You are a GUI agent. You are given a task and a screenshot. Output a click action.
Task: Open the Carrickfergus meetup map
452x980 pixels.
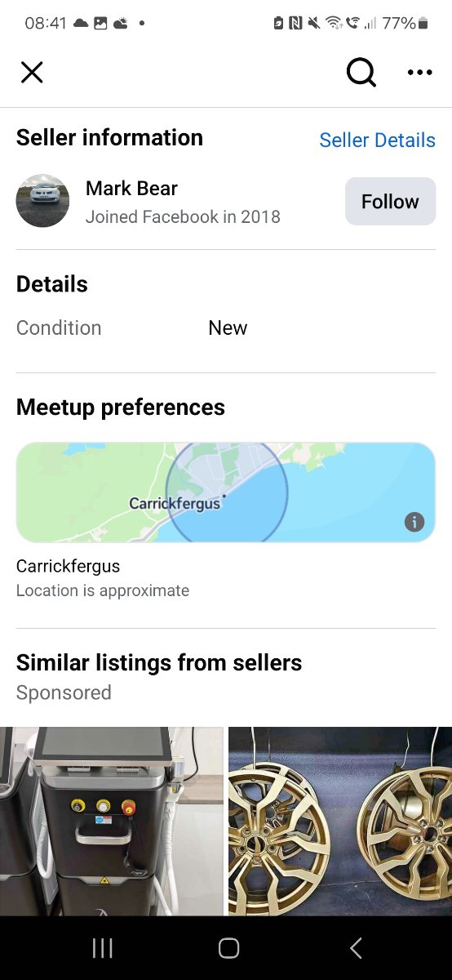[x=226, y=492]
